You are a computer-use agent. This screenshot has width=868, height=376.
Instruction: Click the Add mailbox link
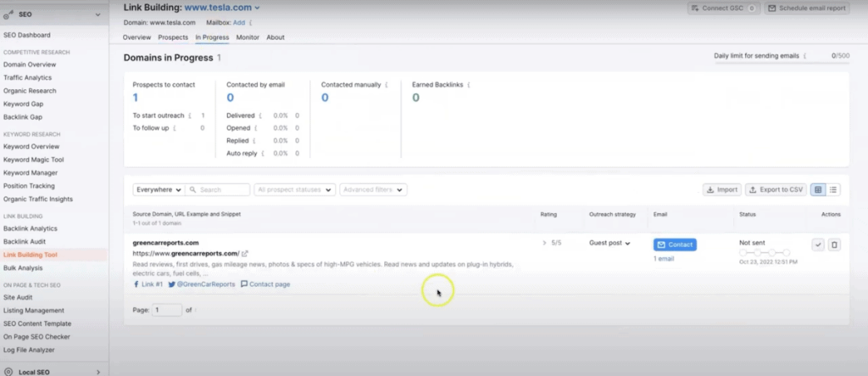click(x=238, y=23)
